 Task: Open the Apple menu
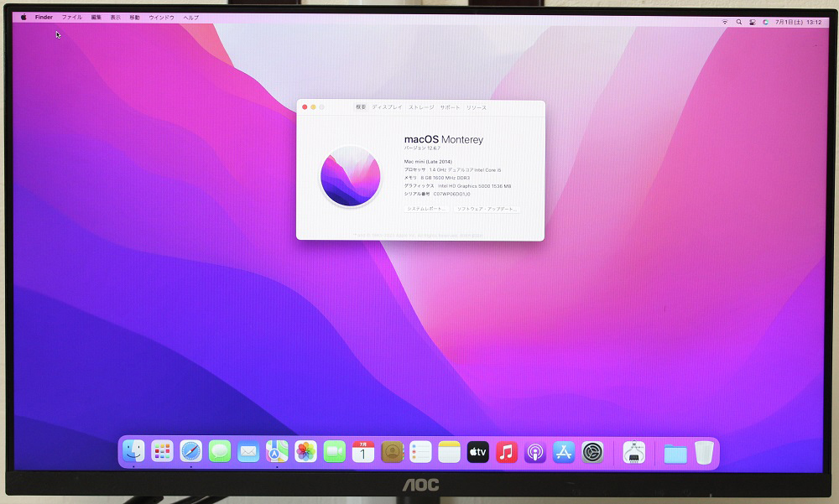tap(23, 17)
